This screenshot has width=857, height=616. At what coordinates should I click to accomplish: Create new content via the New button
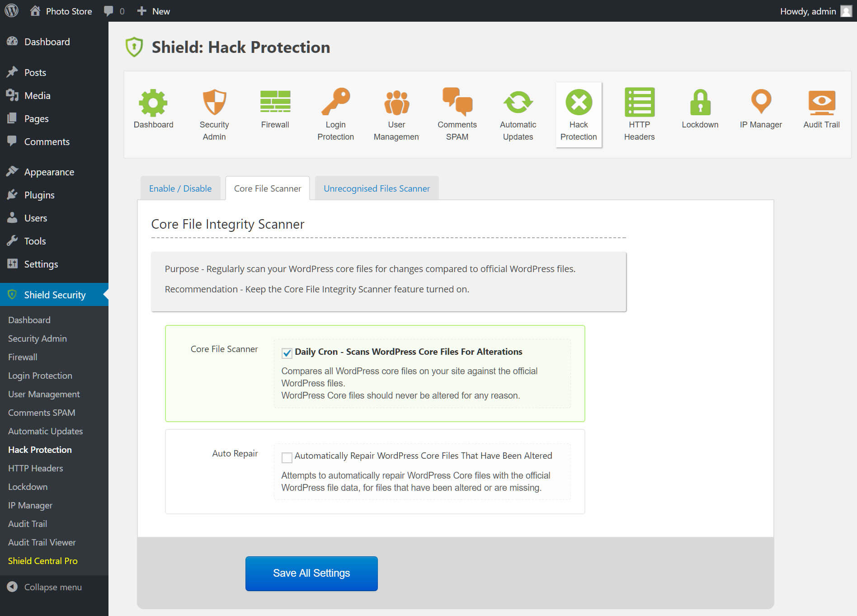point(154,10)
